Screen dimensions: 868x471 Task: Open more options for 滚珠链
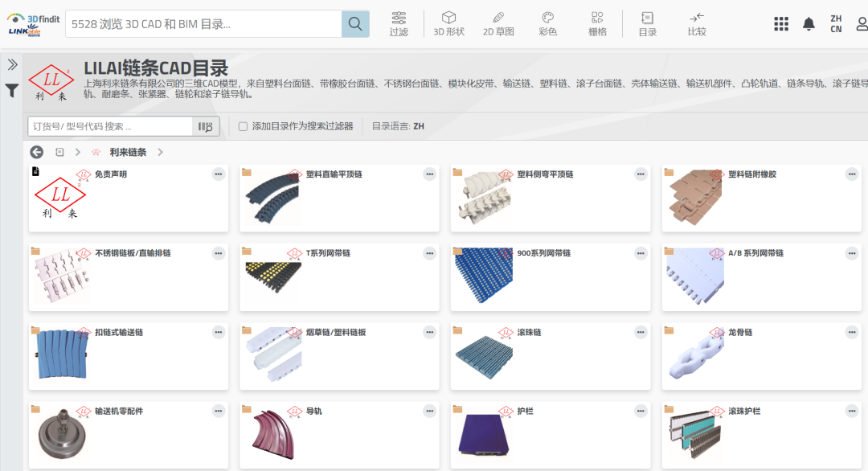click(641, 333)
